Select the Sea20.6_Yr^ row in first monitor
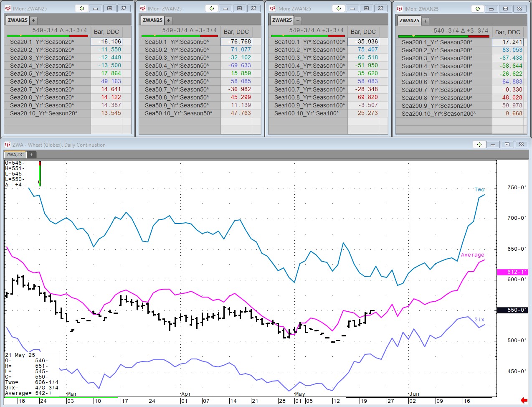 42,81
